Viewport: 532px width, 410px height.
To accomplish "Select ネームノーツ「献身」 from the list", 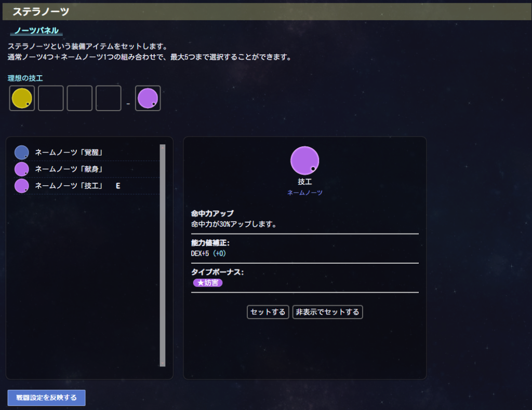I will pos(69,169).
